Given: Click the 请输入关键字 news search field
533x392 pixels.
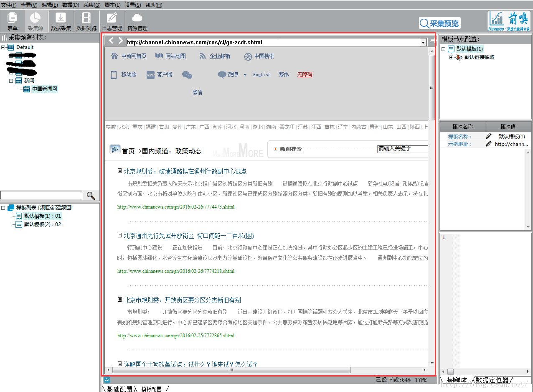Looking at the screenshot, I should 403,149.
